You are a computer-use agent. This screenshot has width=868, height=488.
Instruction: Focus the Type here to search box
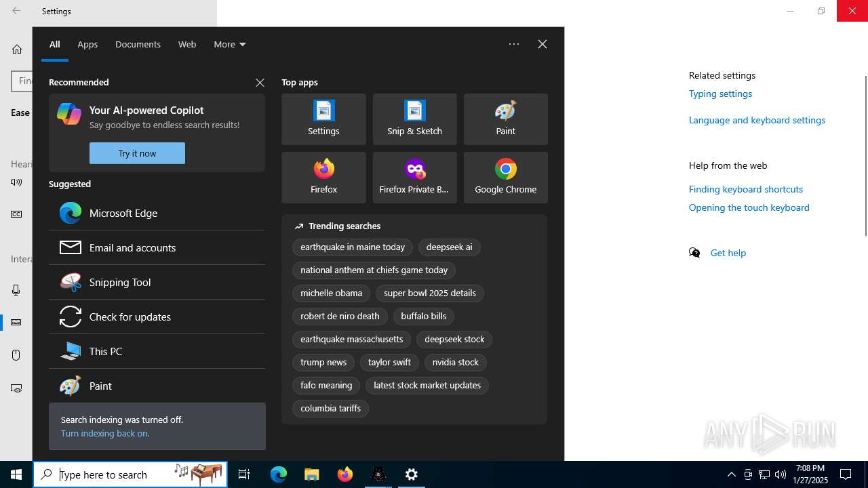click(130, 474)
